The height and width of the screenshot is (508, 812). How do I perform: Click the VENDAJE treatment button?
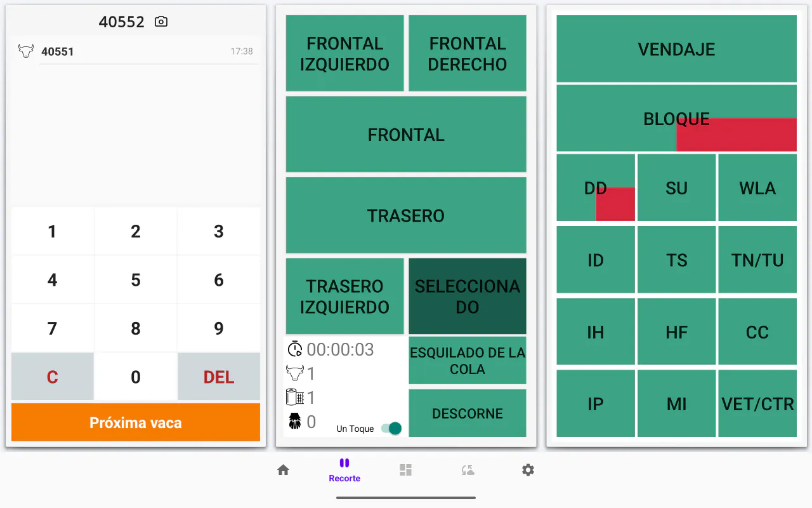coord(676,49)
